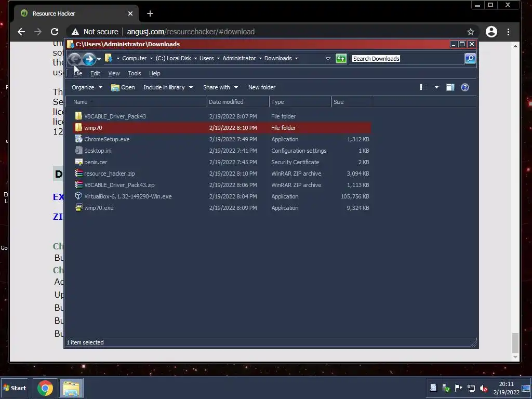This screenshot has width=532, height=399.
Task: Click Administrator breadcrumb segment
Action: point(239,58)
